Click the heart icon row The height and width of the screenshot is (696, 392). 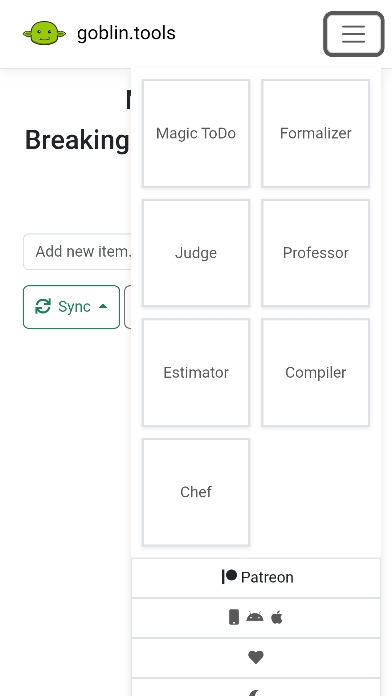(x=256, y=657)
